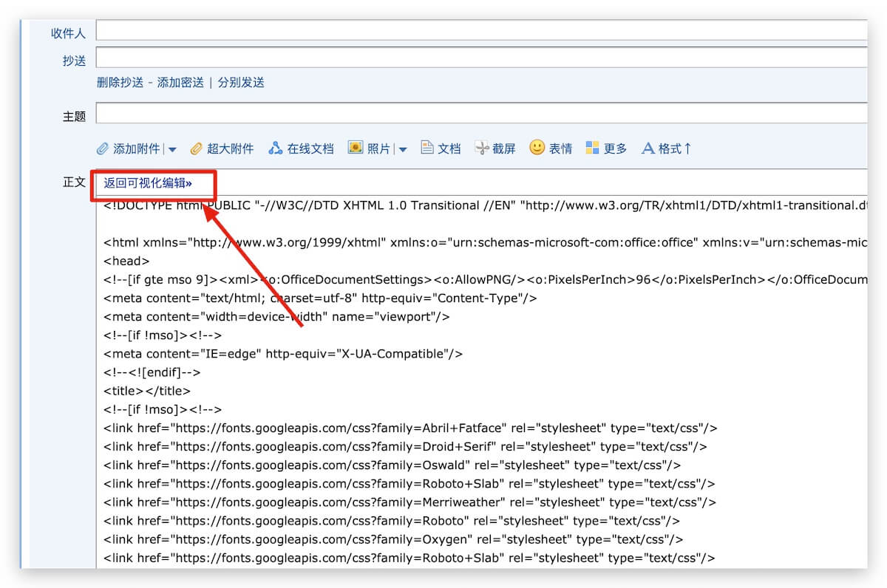Click the 超大附件 large attachment icon

pos(196,148)
